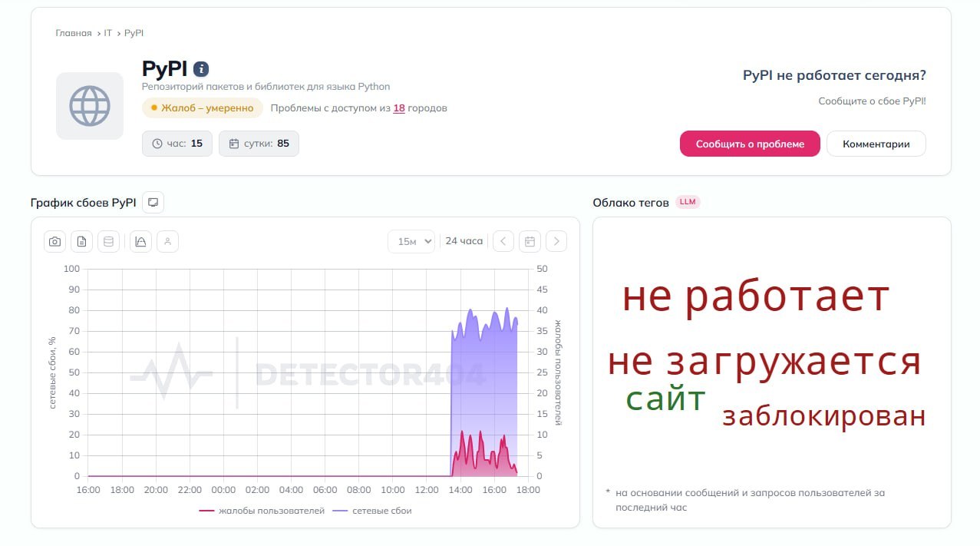The height and width of the screenshot is (546, 980).
Task: Click the не загружается tag
Action: pos(764,361)
